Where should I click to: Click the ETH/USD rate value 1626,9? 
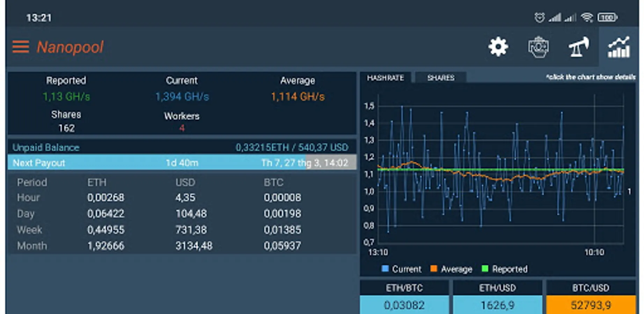[498, 305]
